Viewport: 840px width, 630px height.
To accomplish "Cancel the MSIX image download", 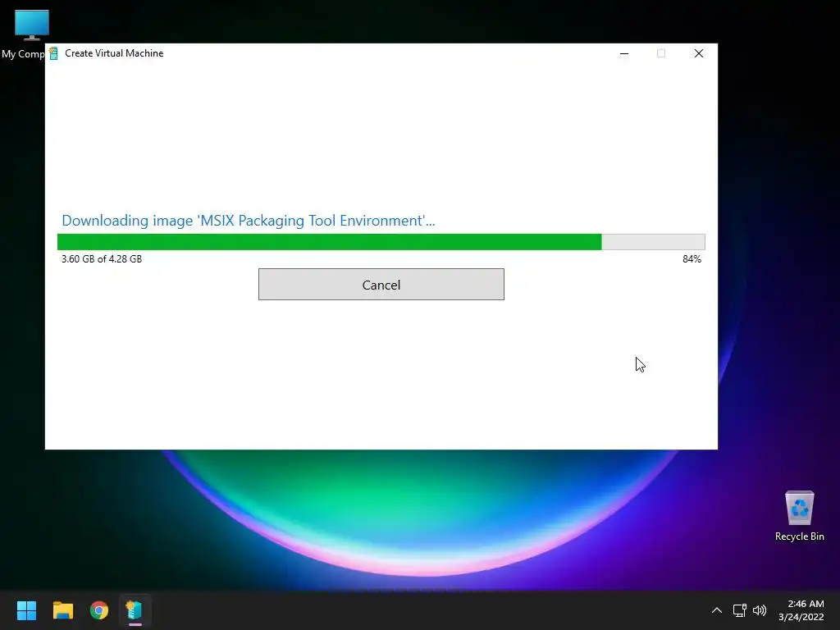I will [x=381, y=285].
